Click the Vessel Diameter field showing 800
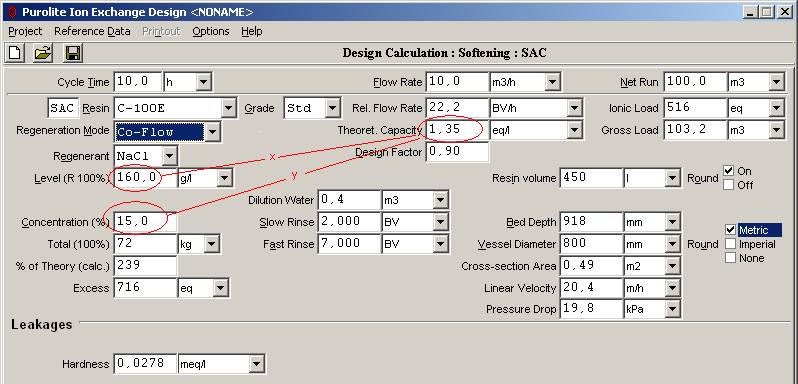The image size is (798, 384). pyautogui.click(x=591, y=244)
